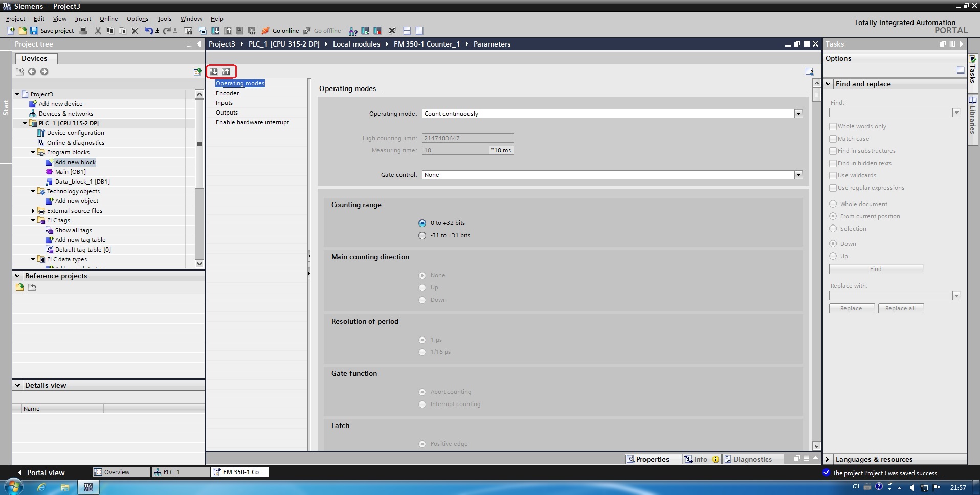The height and width of the screenshot is (495, 980).
Task: Open the Gate control dropdown
Action: 798,175
